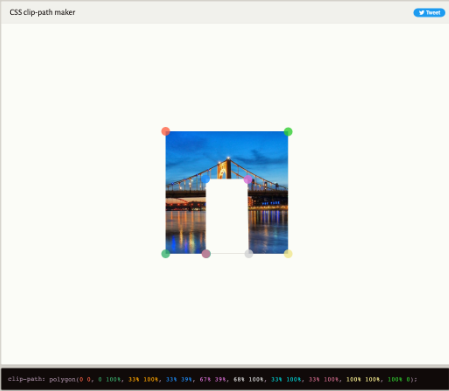Select the pale yellow bottom-right corner handle
Image resolution: width=449 pixels, height=391 pixels.
point(288,254)
